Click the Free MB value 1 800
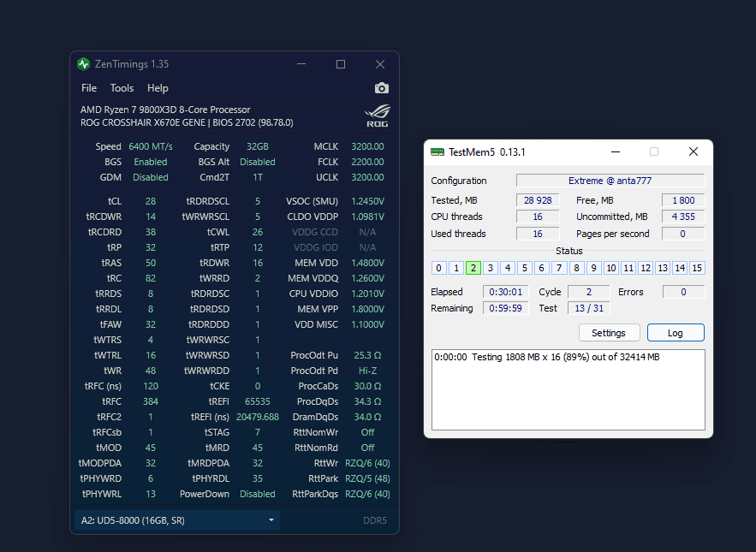Screen dimensions: 756x552 (683, 200)
